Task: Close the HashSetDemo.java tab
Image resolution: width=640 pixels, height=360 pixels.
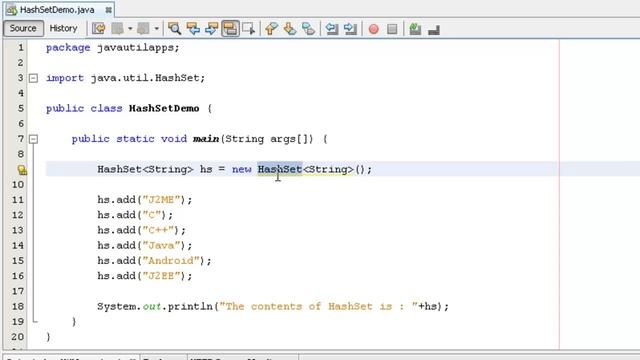Action: 109,10
